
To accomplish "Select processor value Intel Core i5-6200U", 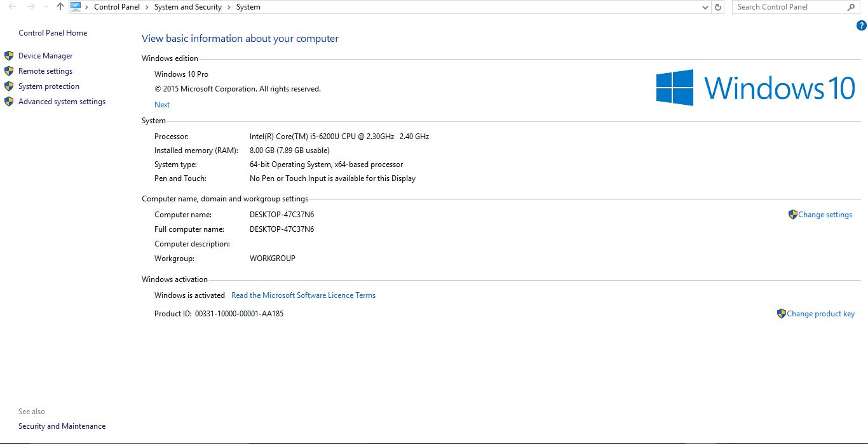I will 339,137.
